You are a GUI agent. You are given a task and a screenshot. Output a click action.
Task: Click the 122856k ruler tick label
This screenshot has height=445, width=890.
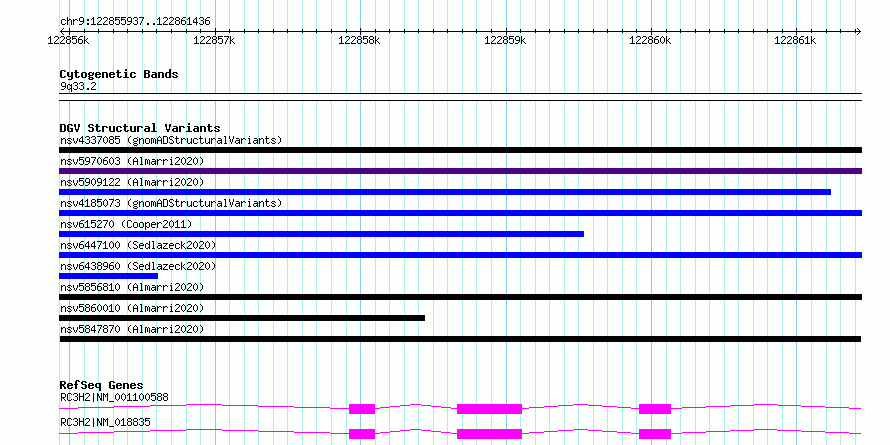pyautogui.click(x=69, y=40)
